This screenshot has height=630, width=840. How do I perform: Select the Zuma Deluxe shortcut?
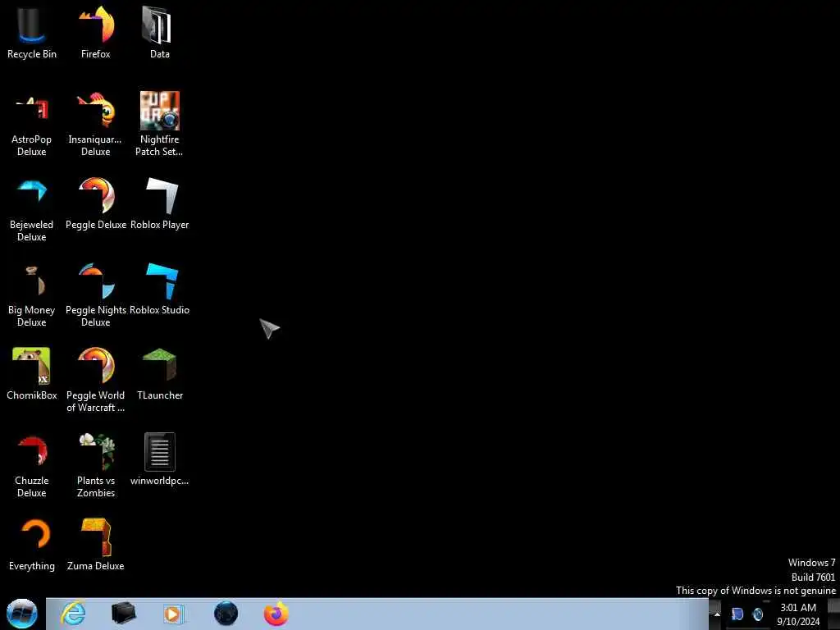tap(96, 545)
